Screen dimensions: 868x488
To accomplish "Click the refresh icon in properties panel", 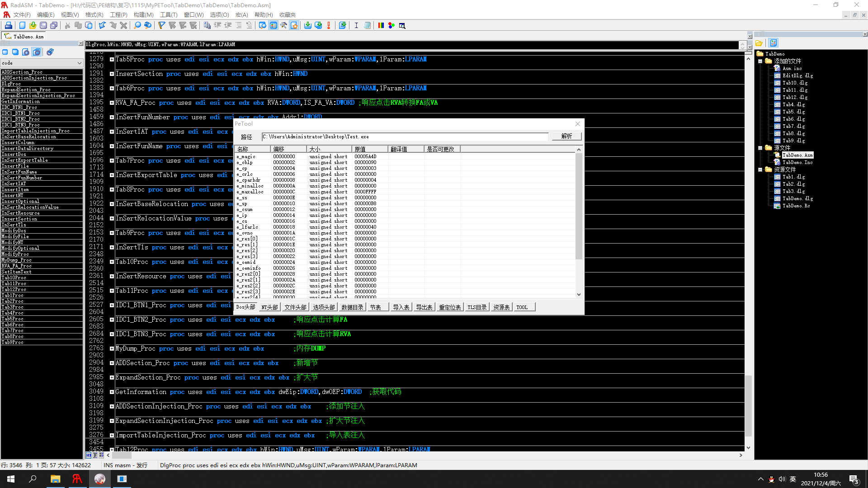I will 50,52.
